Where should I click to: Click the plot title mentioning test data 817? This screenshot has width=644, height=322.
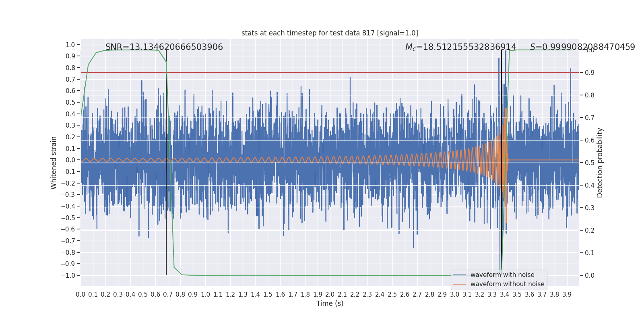coord(330,33)
